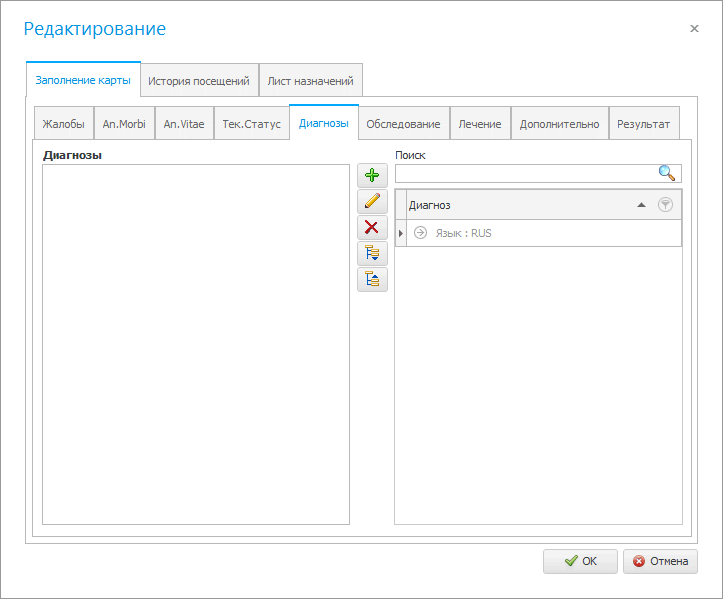Click the green plus add diagnosis button
This screenshot has width=723, height=599.
372,175
